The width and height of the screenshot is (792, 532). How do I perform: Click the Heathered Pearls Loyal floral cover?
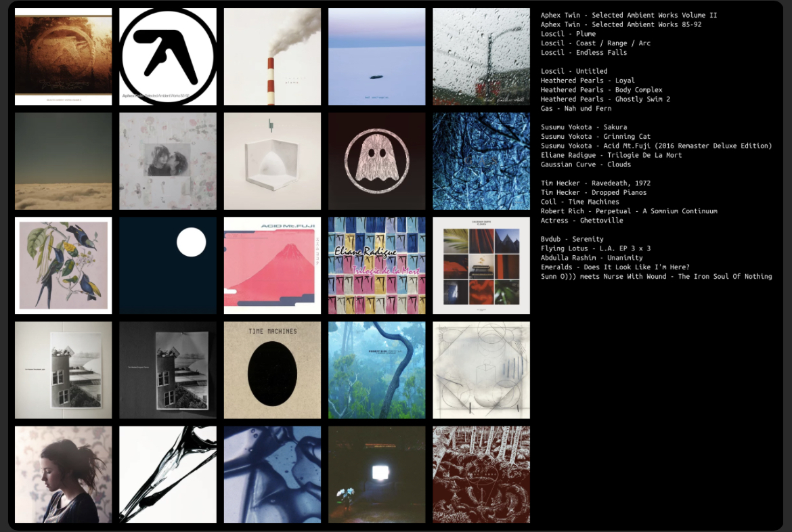tap(168, 161)
